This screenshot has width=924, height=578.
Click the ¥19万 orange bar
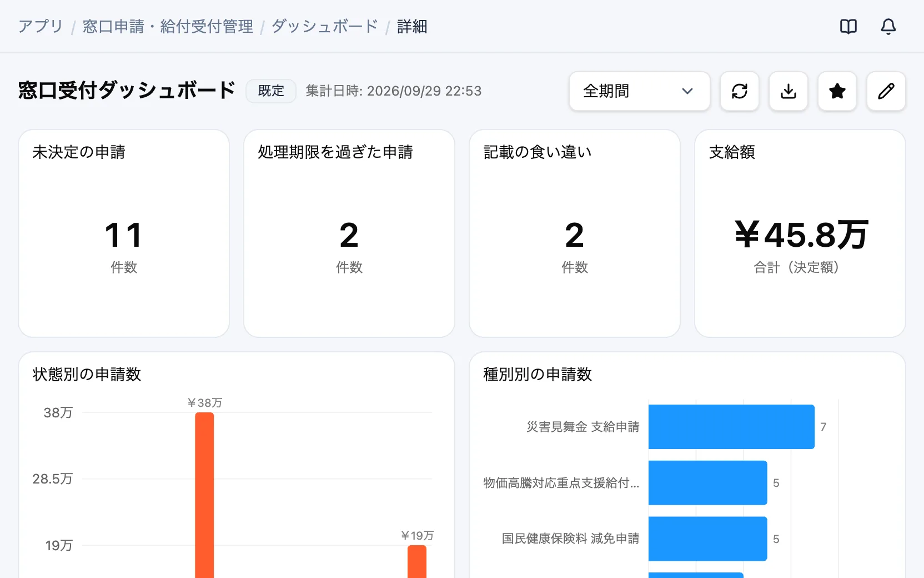point(417,561)
